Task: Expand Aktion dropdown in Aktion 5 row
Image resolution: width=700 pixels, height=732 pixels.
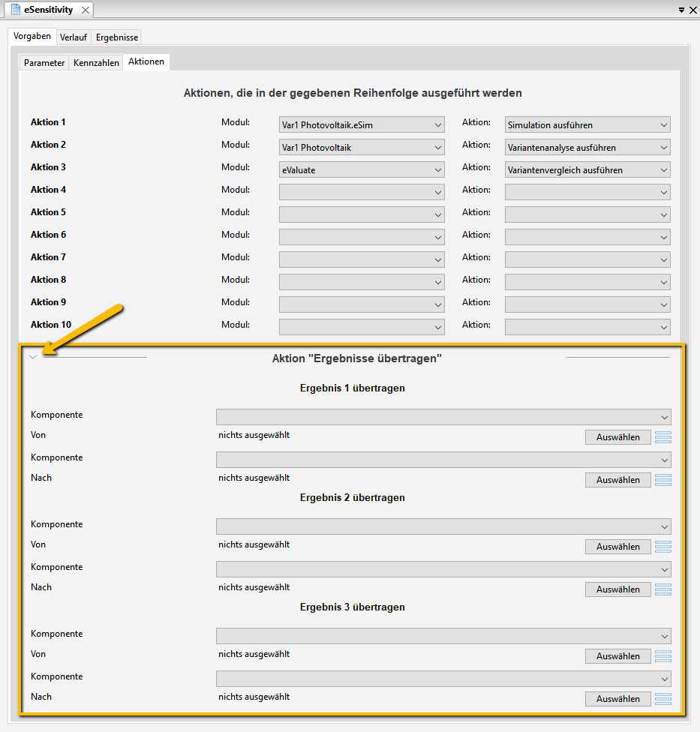Action: point(587,214)
